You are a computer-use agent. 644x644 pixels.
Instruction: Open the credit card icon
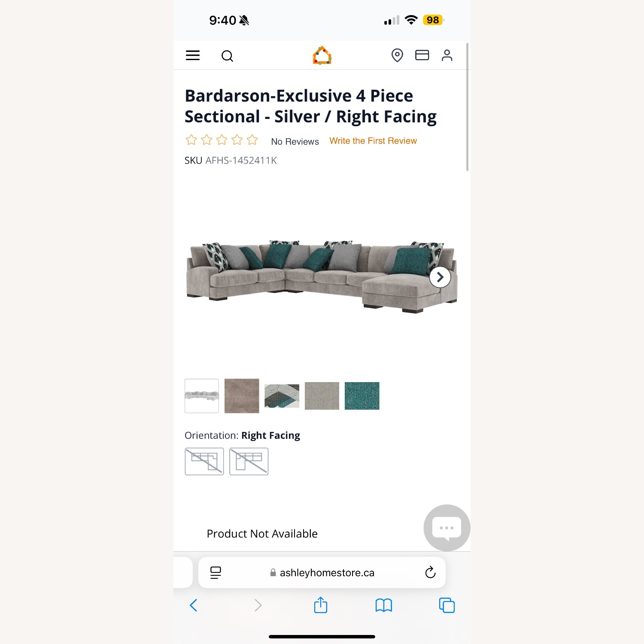pos(422,55)
